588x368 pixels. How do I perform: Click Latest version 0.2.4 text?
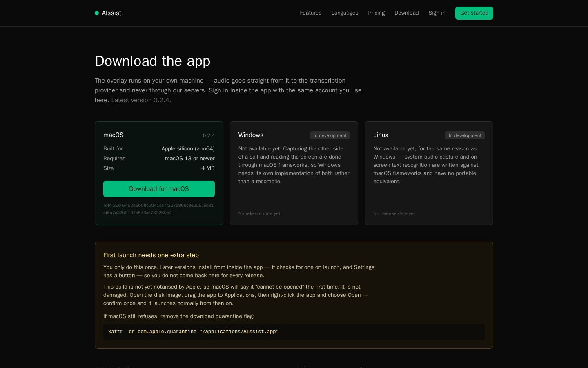click(x=141, y=100)
